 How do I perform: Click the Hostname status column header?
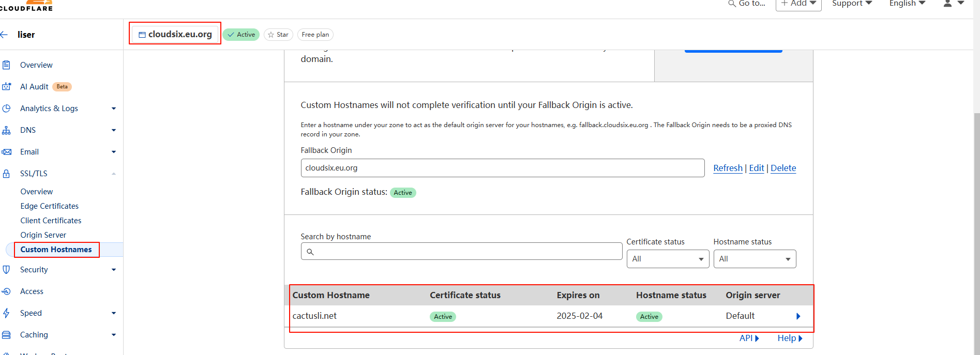[x=671, y=295]
